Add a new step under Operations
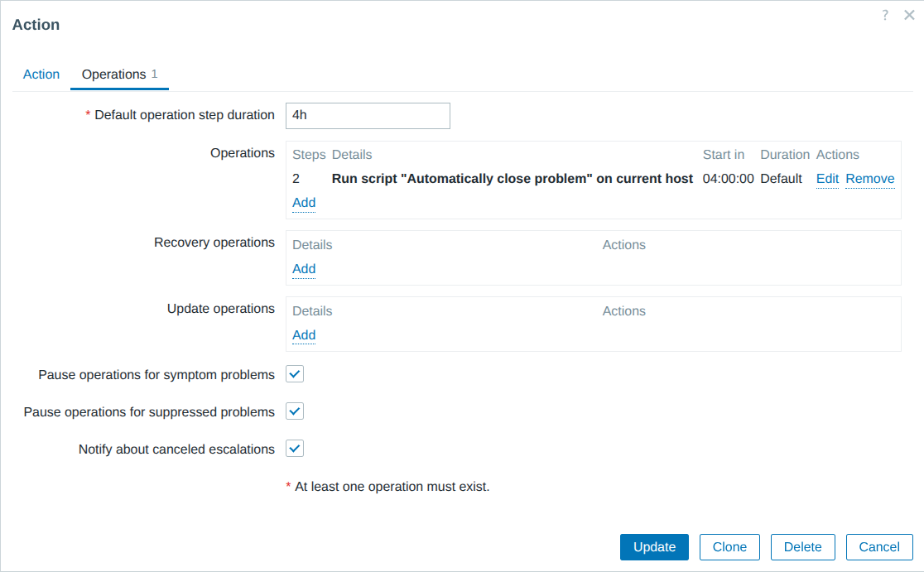Image resolution: width=924 pixels, height=572 pixels. click(304, 203)
